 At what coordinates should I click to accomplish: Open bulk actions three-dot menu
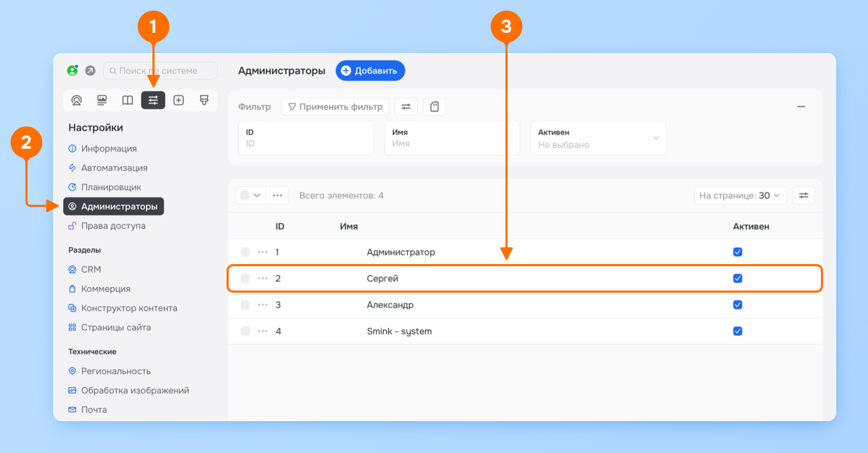pos(277,195)
